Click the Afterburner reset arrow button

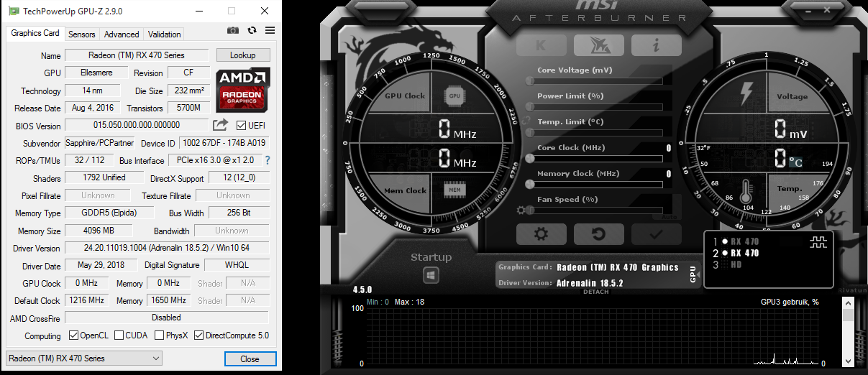point(598,233)
